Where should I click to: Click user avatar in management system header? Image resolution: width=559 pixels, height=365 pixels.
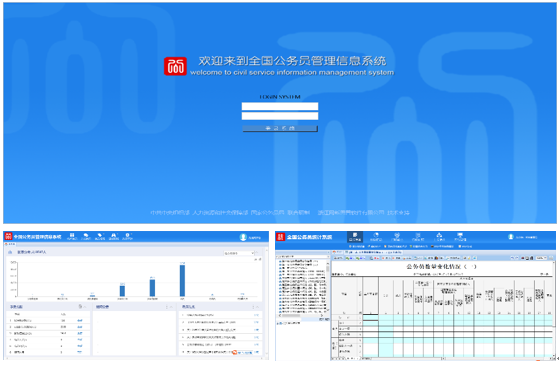point(243,237)
